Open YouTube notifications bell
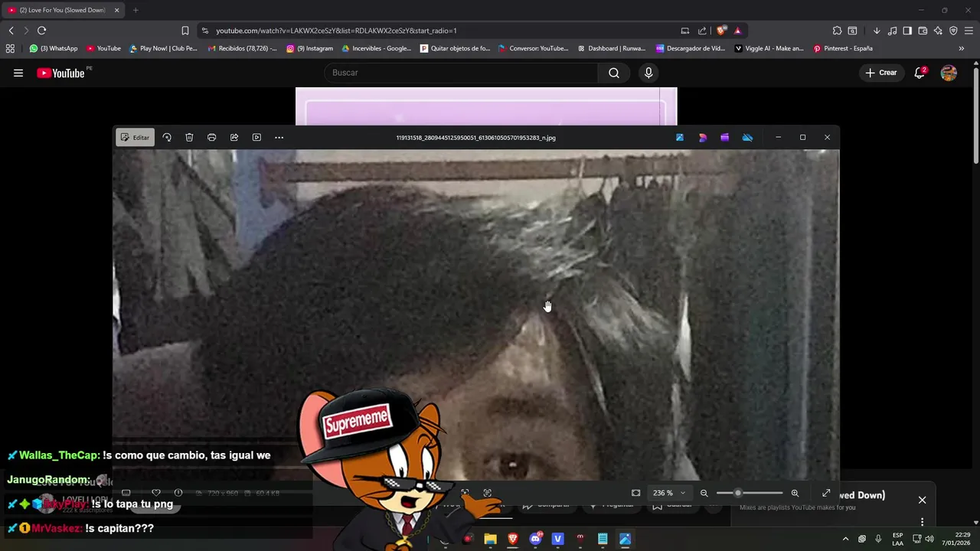980x551 pixels. [x=920, y=73]
